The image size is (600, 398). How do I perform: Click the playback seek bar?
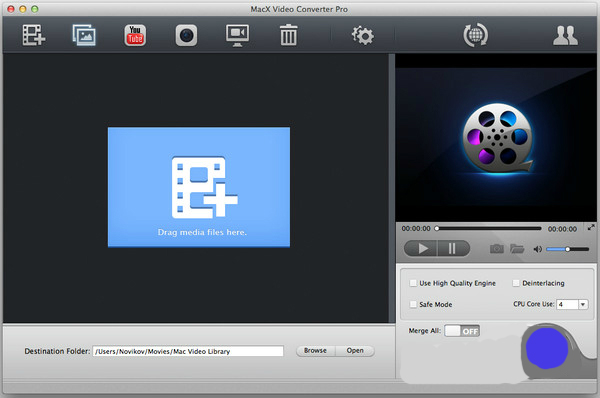click(489, 228)
